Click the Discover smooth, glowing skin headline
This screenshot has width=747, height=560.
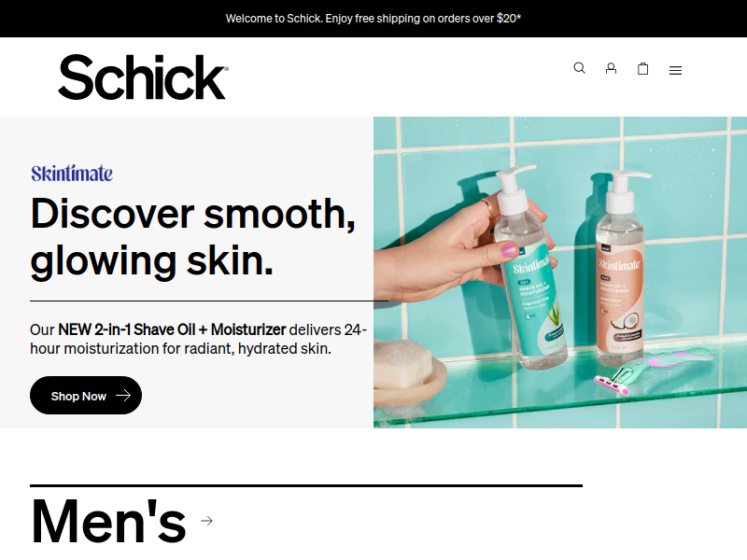coord(193,237)
